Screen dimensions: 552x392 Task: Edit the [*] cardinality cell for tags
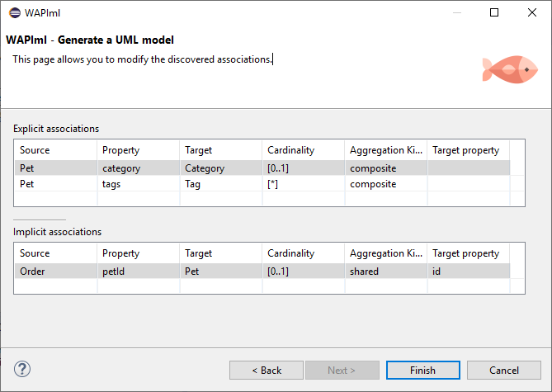[303, 184]
